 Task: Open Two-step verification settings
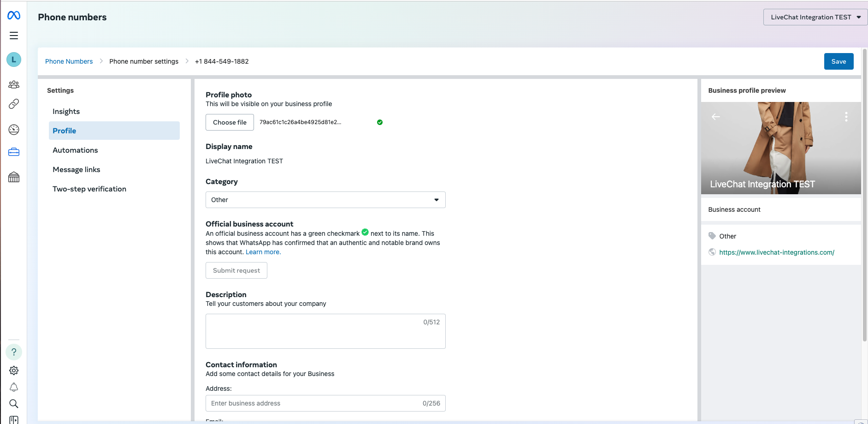click(x=89, y=189)
